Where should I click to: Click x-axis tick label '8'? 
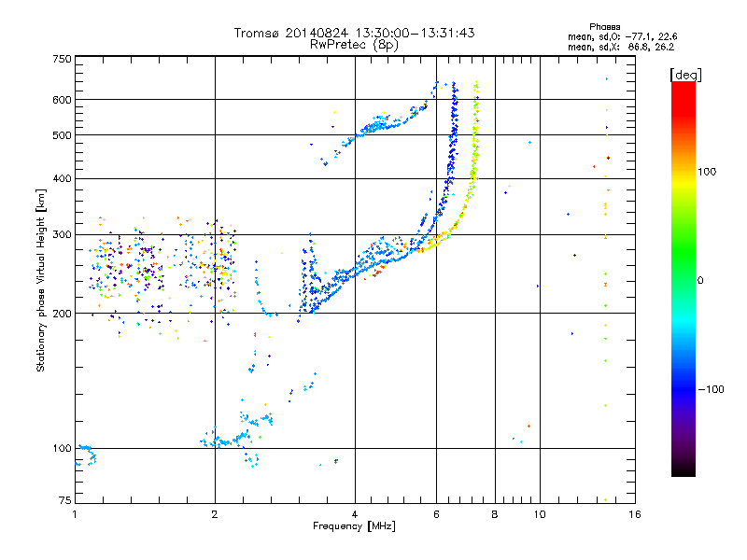click(x=495, y=514)
